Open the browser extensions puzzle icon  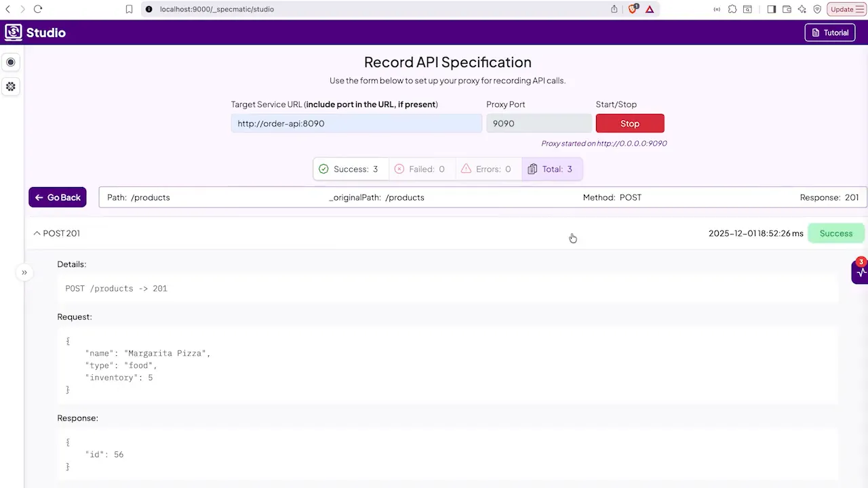[732, 9]
